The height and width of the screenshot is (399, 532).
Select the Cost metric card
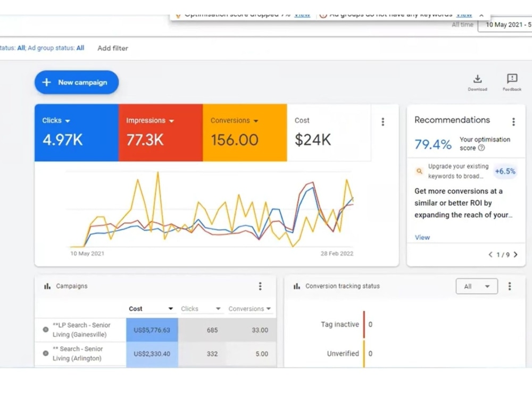329,132
